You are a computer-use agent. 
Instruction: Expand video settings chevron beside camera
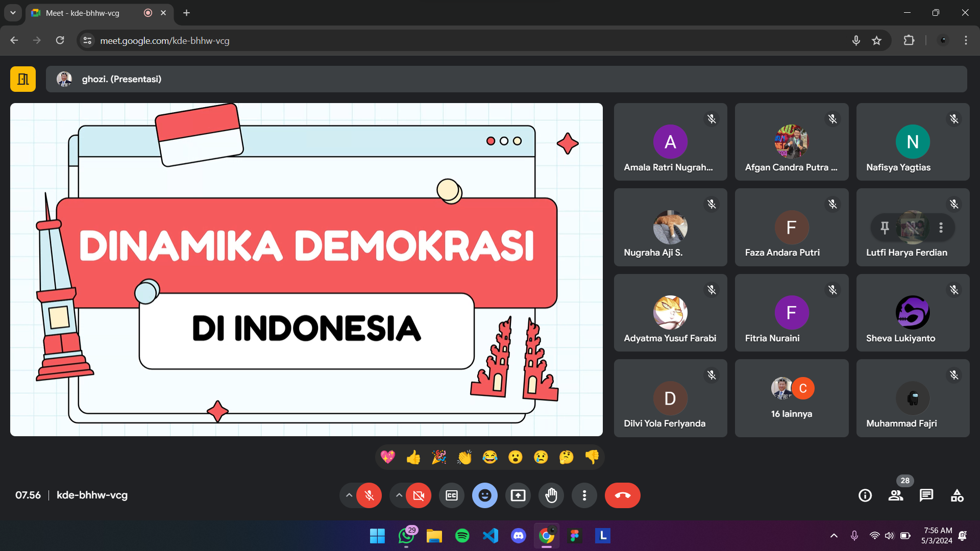tap(399, 495)
